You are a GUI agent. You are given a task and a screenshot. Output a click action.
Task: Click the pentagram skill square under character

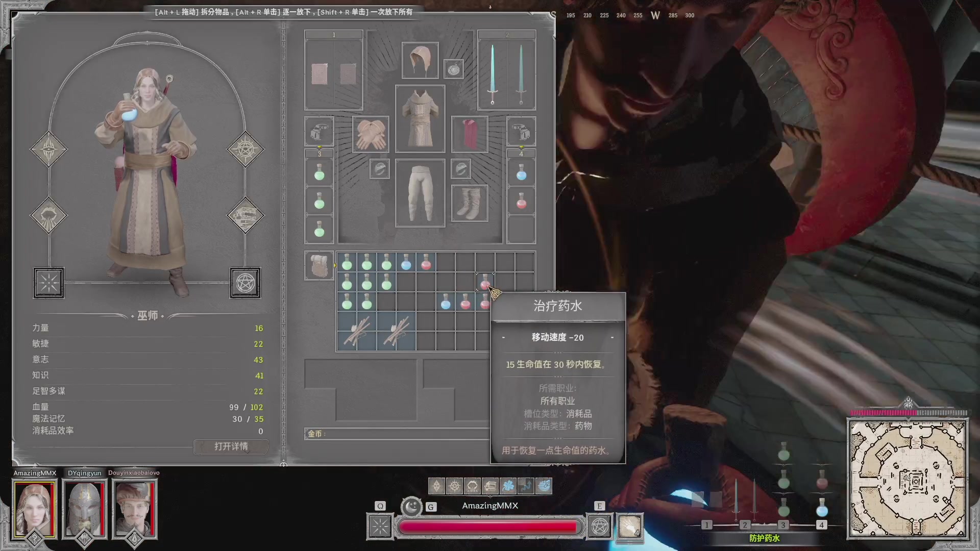click(245, 283)
